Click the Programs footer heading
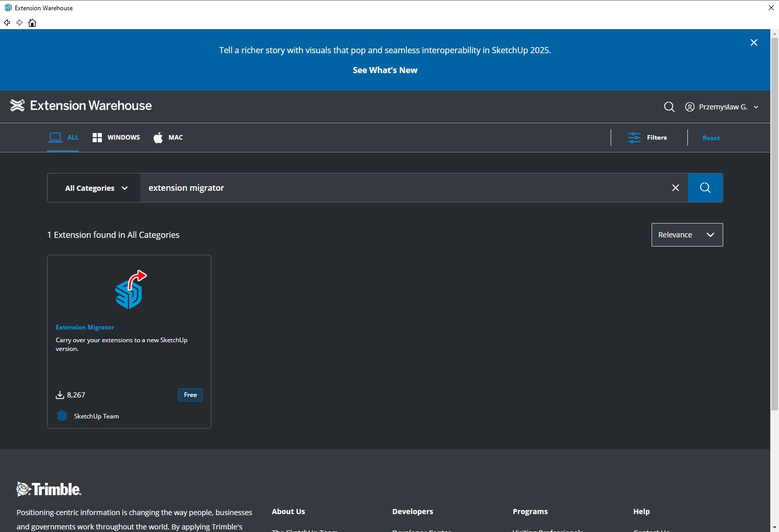The image size is (779, 532). coord(530,512)
